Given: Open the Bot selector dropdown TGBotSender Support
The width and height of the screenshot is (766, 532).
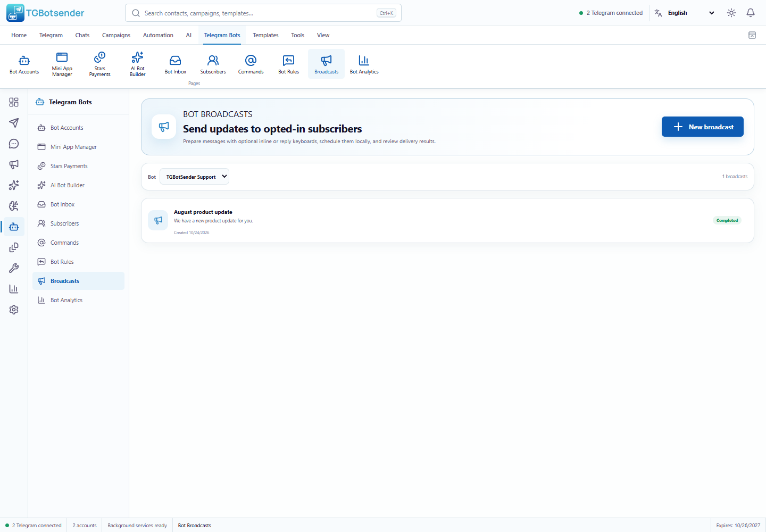Looking at the screenshot, I should pyautogui.click(x=195, y=177).
